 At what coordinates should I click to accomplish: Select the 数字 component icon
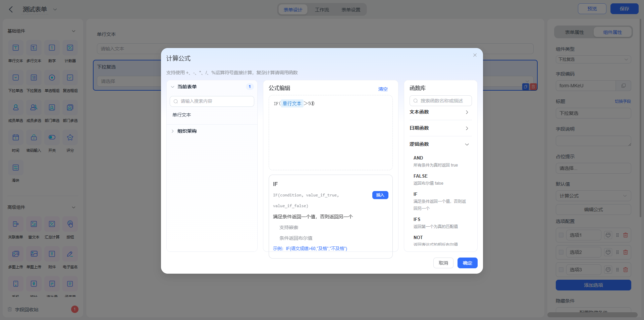pos(52,48)
